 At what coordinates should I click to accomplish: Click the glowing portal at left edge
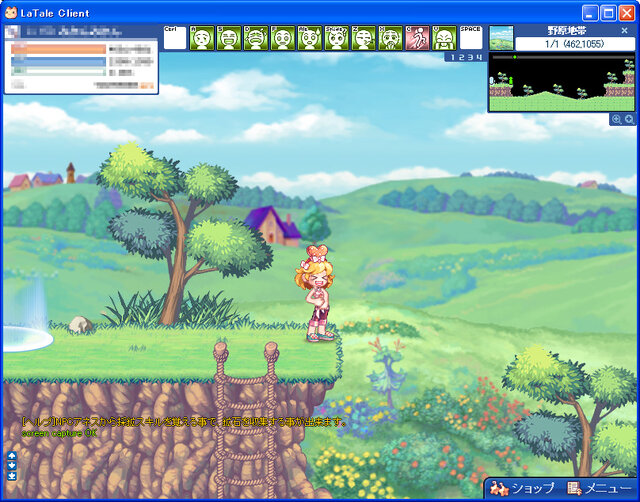[25, 316]
